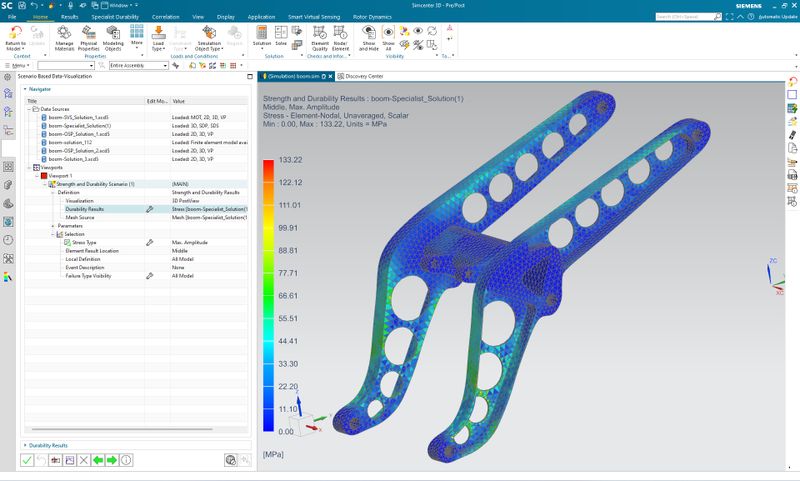Screen dimensions: 800x481
Task: Click the save icon in title bar
Action: click(22, 6)
